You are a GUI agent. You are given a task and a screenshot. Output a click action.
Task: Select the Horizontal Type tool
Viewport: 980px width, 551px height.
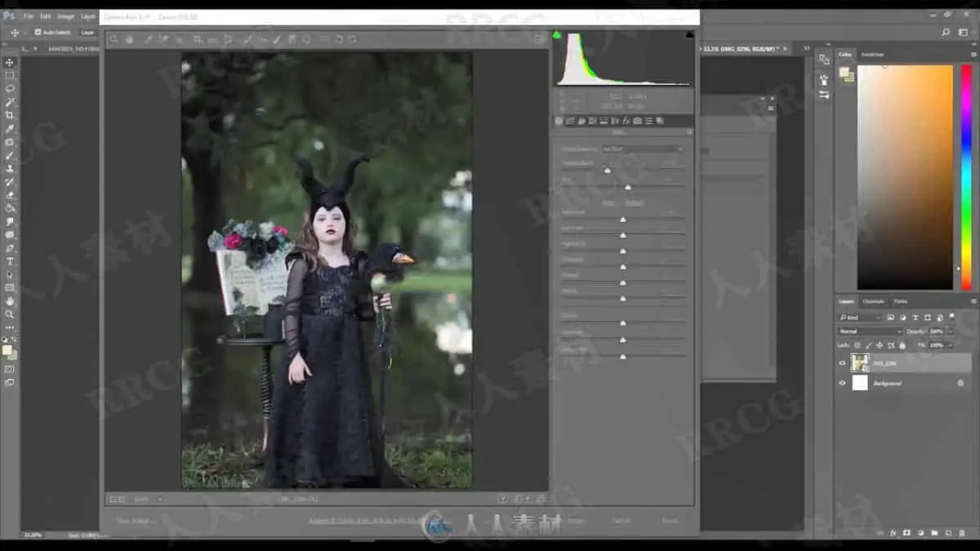10,261
